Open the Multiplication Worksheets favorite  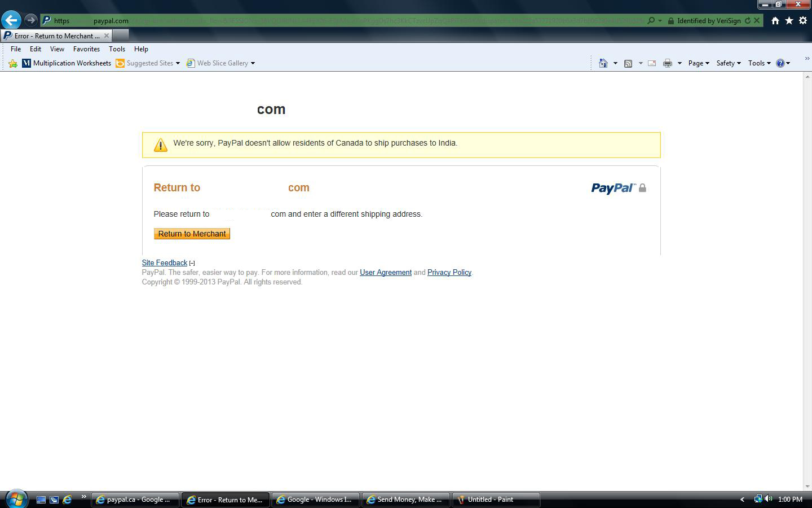[x=67, y=63]
